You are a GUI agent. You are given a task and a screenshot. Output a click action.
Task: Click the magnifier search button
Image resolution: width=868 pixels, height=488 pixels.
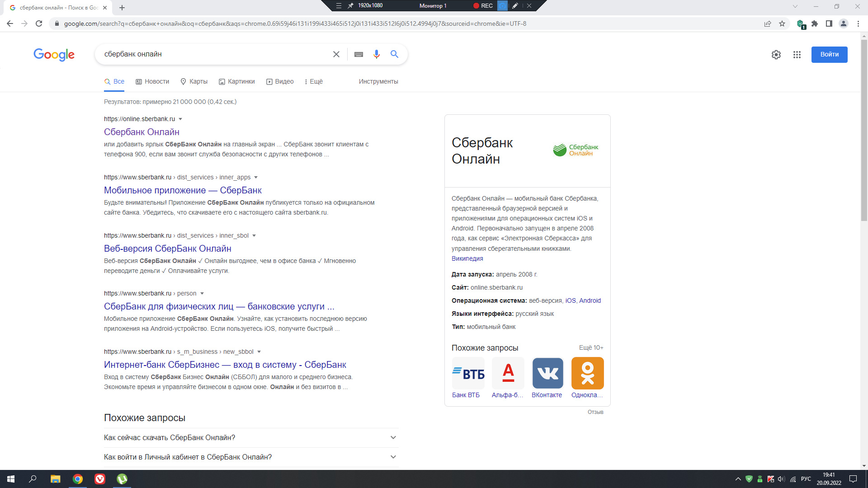coord(394,54)
